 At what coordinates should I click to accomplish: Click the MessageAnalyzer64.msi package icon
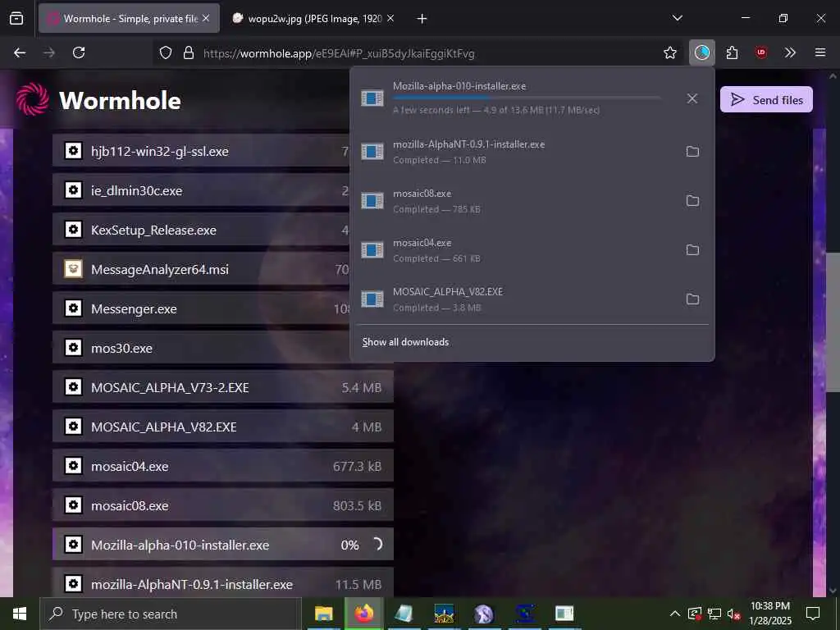73,269
